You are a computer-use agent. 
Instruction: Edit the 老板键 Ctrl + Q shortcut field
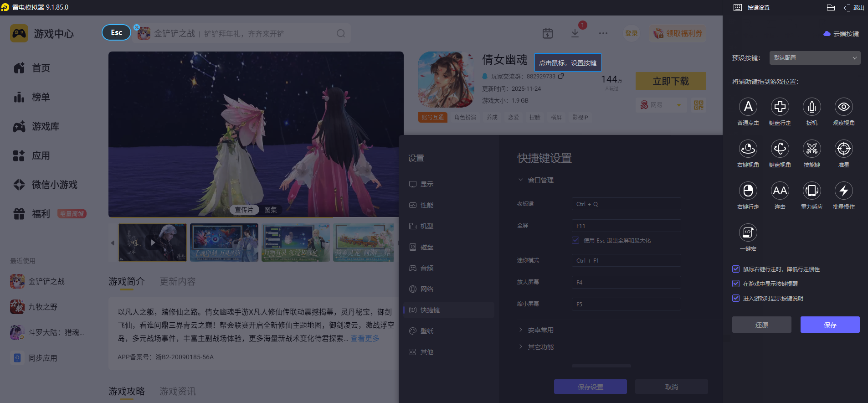click(626, 204)
